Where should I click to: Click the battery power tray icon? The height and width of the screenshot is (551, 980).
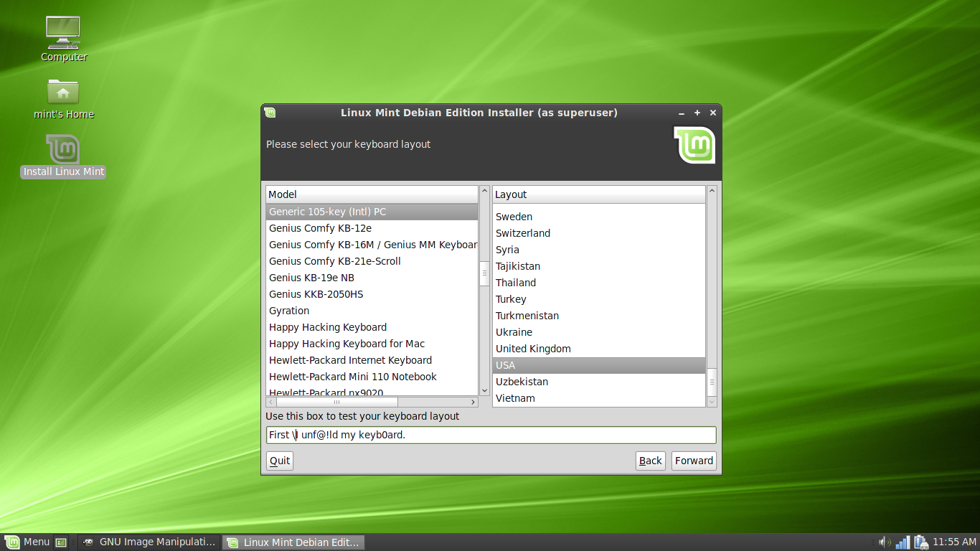click(921, 542)
